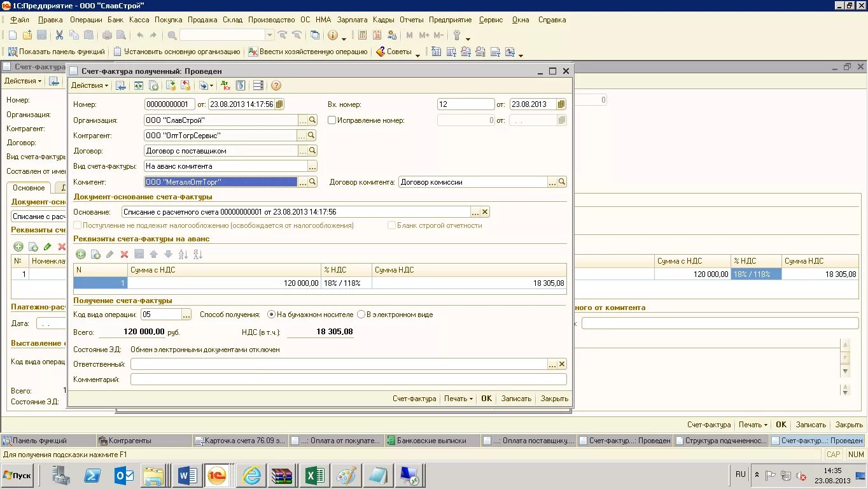Open the Договор комитента magnifier lookup icon
Viewport: 868px width, 489px height.
coord(562,182)
